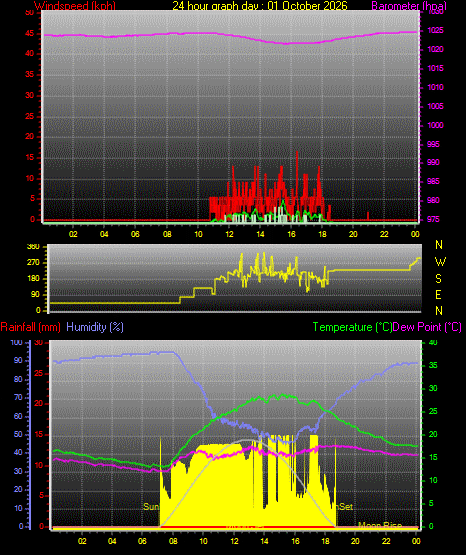Click the 980 barometer axis value

point(434,200)
